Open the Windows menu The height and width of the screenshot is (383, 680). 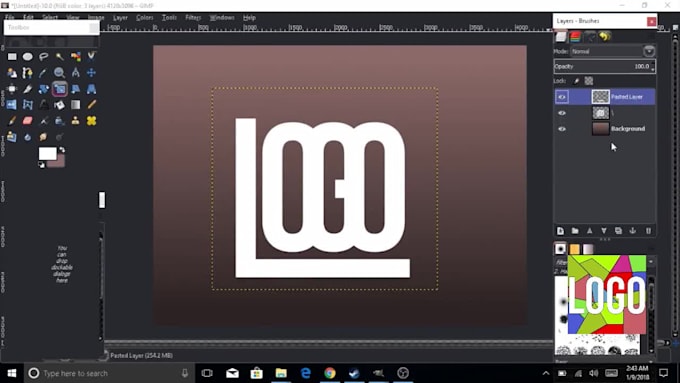click(x=222, y=18)
